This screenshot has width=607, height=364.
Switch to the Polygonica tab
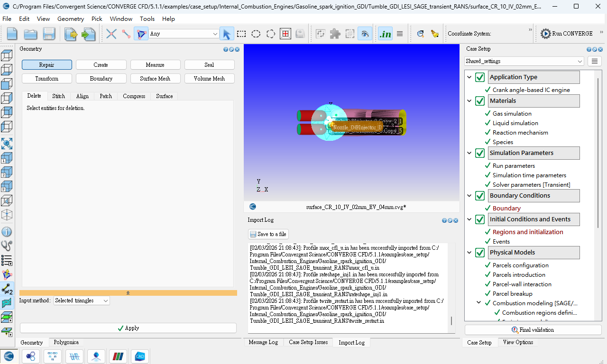coord(66,342)
